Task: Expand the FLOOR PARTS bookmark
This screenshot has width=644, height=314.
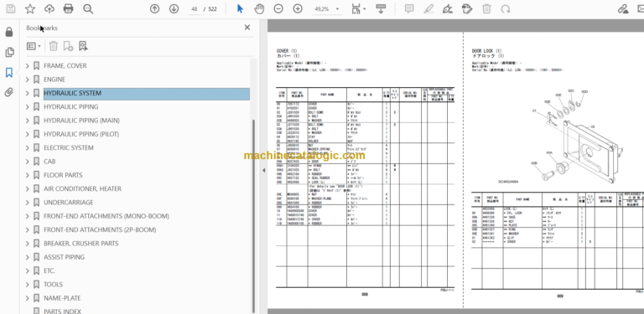Action: pyautogui.click(x=28, y=175)
